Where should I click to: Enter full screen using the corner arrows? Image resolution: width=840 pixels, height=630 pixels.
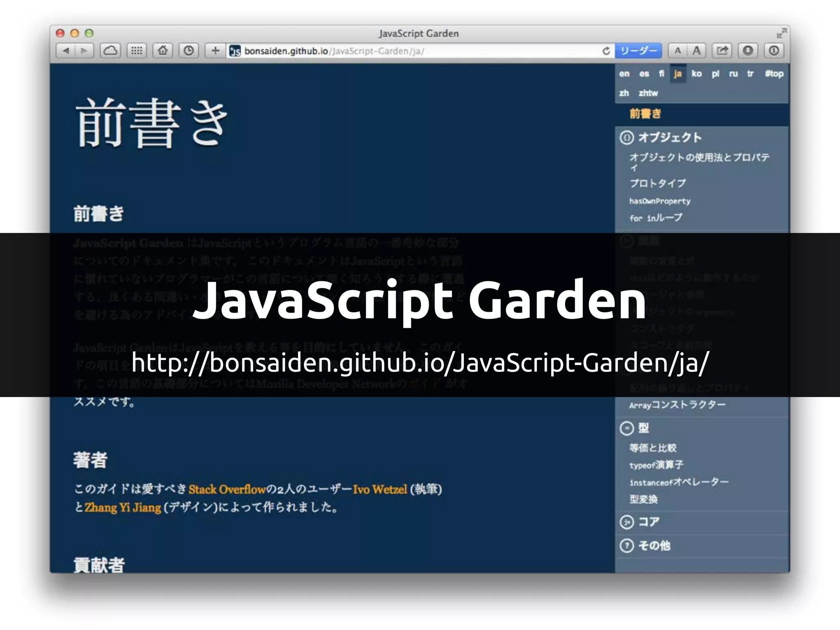tap(782, 33)
